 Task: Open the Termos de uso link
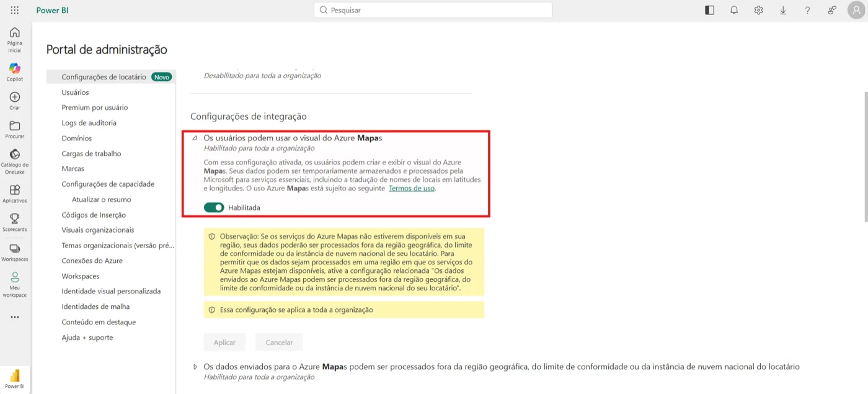coord(412,188)
